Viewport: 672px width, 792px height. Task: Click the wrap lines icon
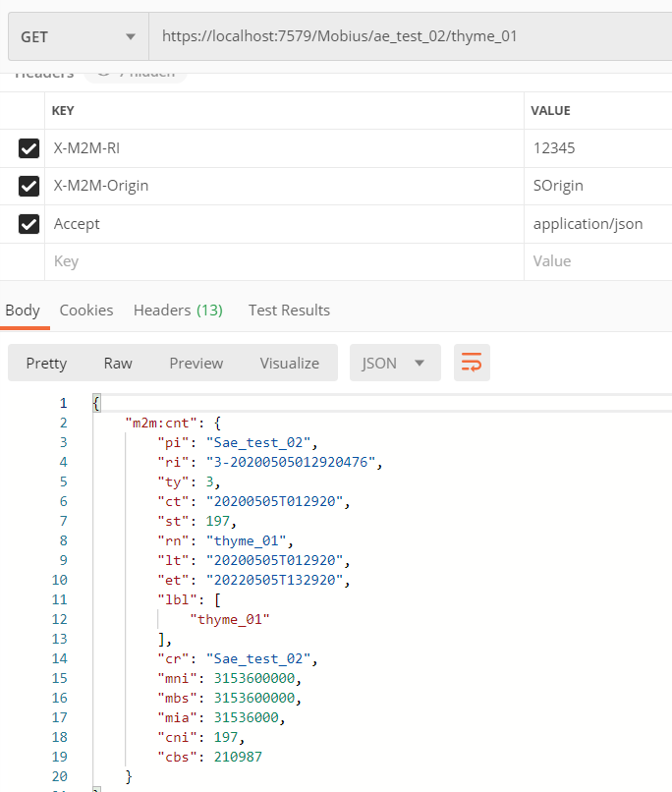472,363
